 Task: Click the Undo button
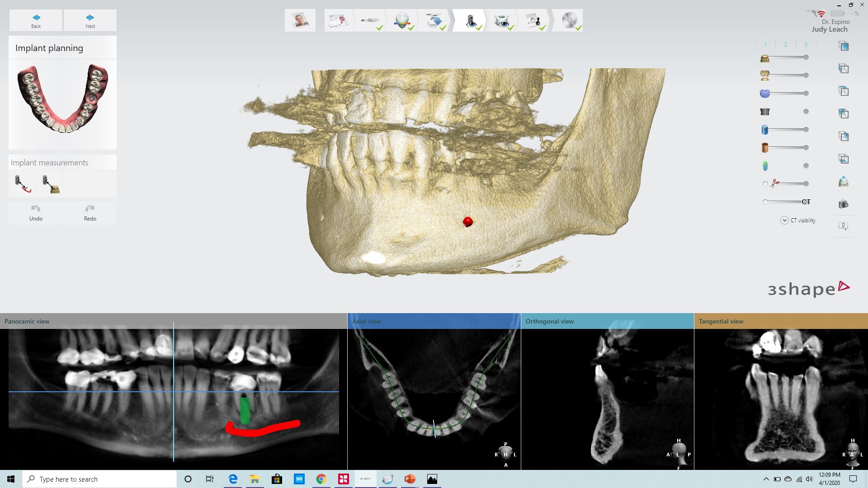[x=36, y=211]
